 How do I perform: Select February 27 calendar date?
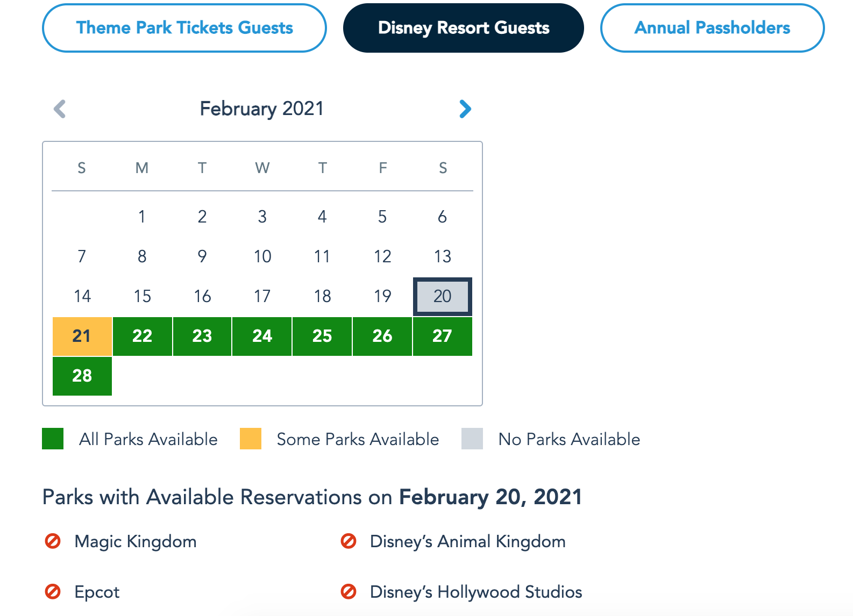(442, 336)
